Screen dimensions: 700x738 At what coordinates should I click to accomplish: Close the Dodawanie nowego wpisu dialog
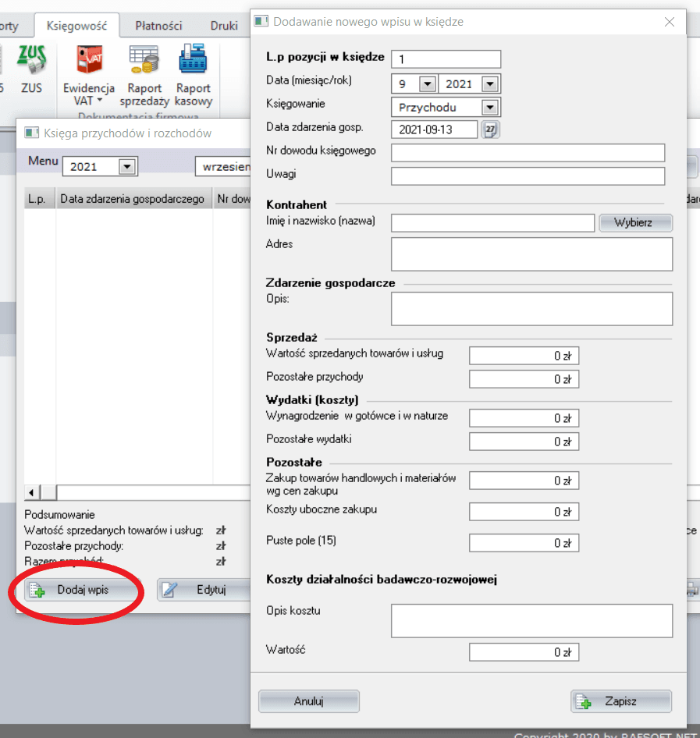pos(670,22)
